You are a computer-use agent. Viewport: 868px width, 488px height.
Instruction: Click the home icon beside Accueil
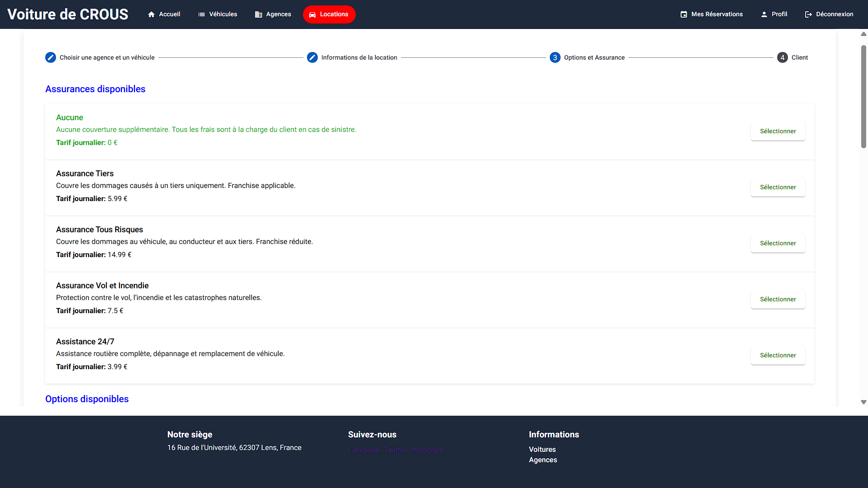tap(151, 14)
